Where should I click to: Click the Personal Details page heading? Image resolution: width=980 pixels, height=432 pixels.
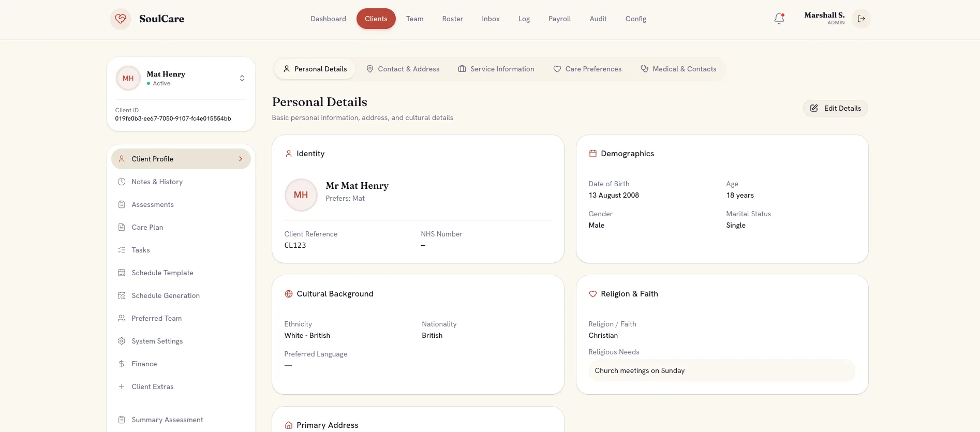tap(320, 102)
